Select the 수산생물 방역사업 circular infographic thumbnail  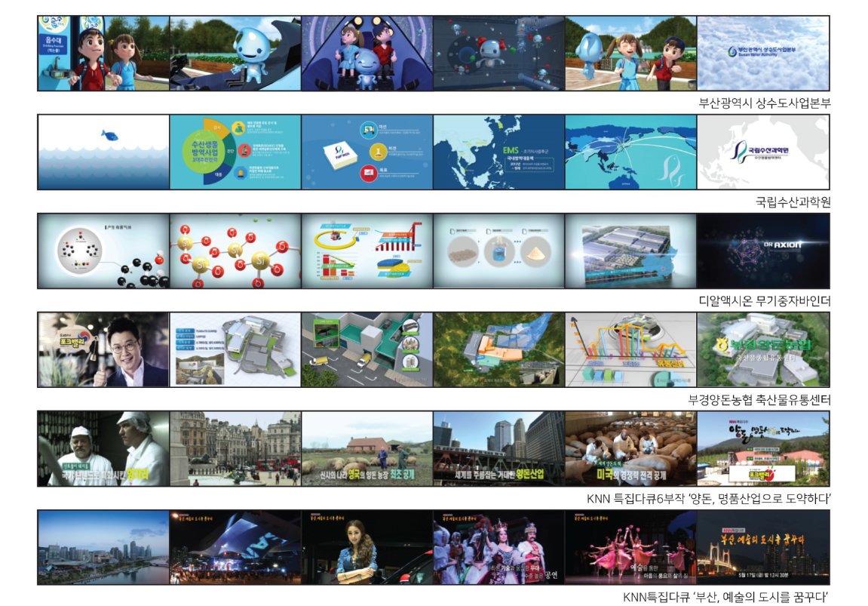(x=235, y=152)
